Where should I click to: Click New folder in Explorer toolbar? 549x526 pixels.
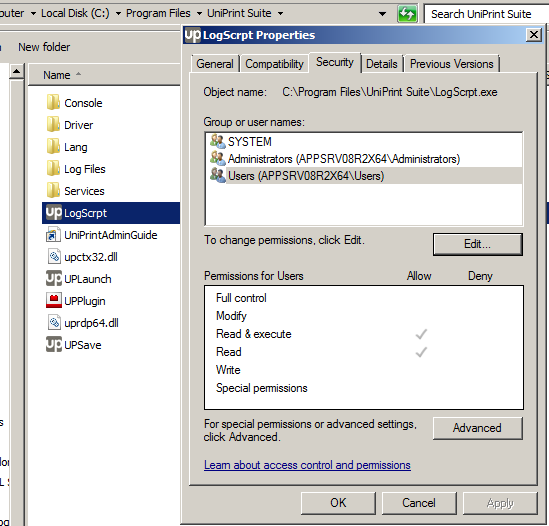44,47
